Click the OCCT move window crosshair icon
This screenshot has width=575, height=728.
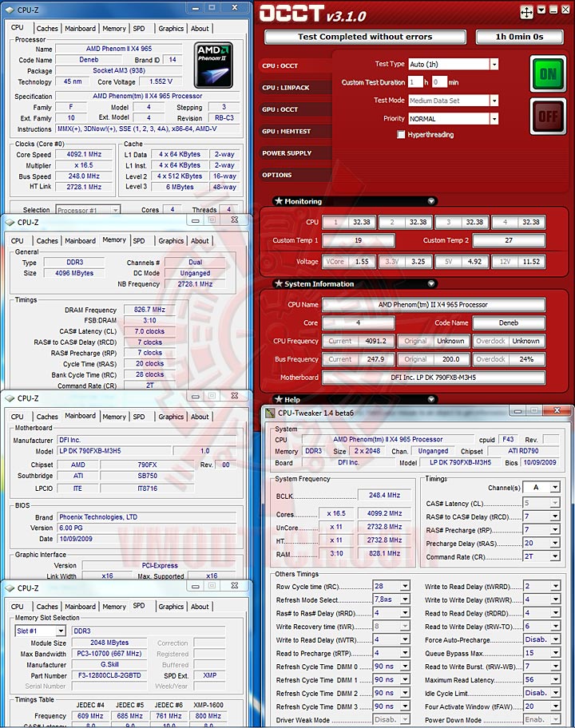click(526, 12)
